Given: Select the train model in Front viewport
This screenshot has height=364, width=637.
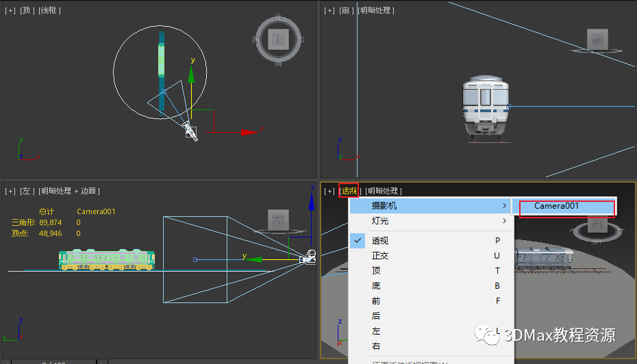Looking at the screenshot, I should point(486,107).
